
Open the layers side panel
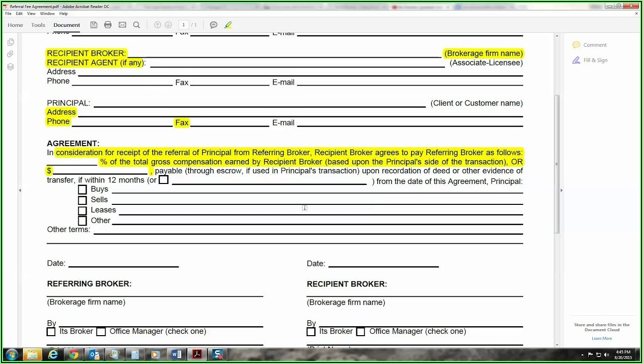(x=10, y=67)
